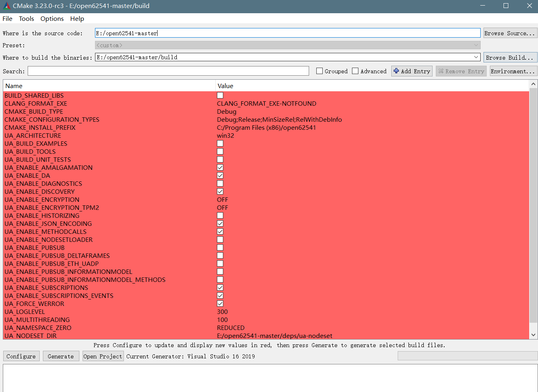Open the Environment settings
This screenshot has height=392, width=538.
click(513, 71)
